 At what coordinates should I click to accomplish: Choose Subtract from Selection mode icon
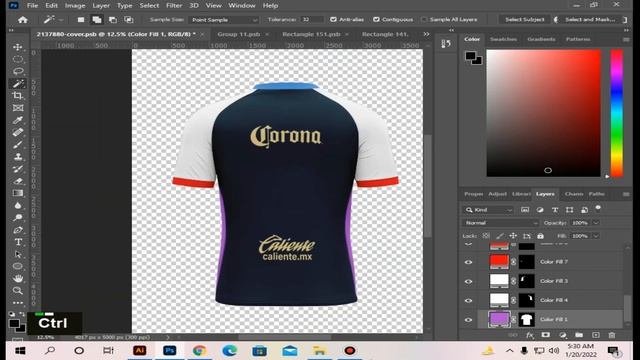113,20
